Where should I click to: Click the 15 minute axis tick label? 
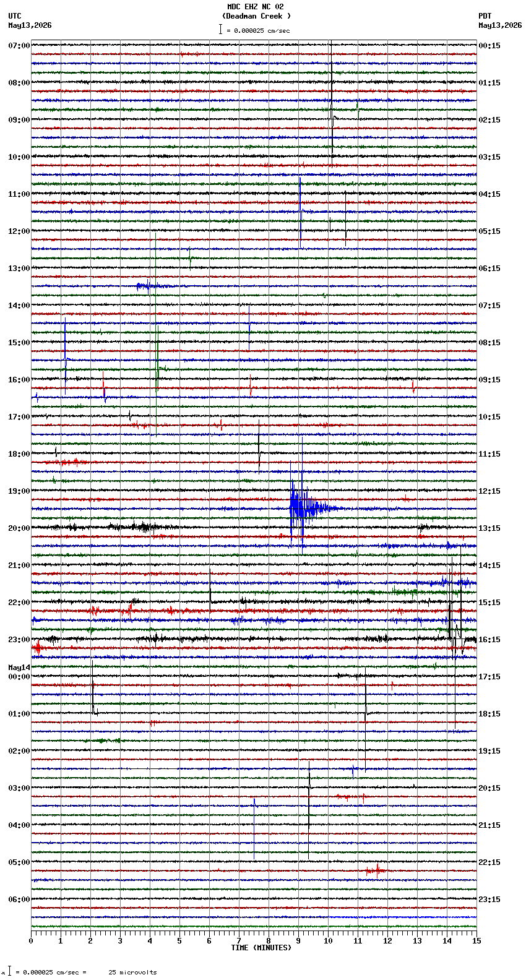click(476, 941)
